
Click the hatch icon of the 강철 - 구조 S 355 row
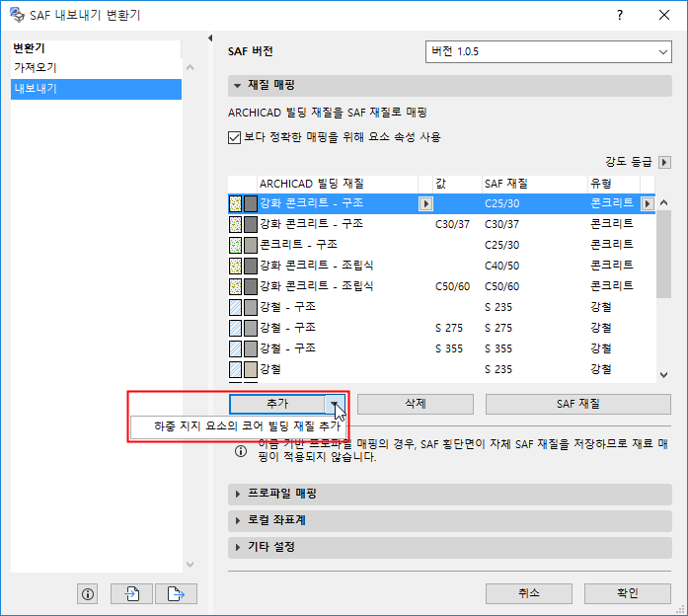(236, 348)
